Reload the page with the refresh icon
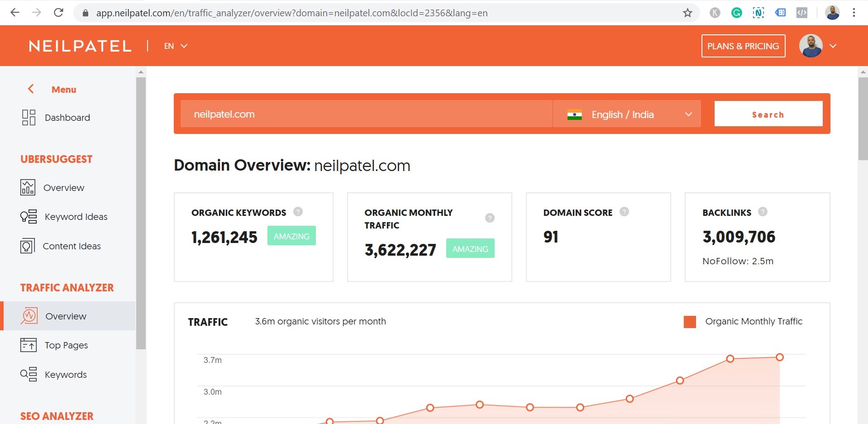 [58, 13]
